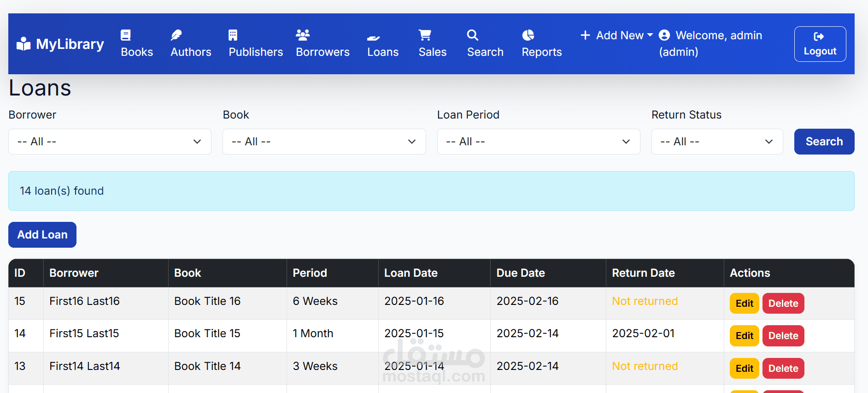868x393 pixels.
Task: Click the Reports pie chart icon
Action: (528, 35)
